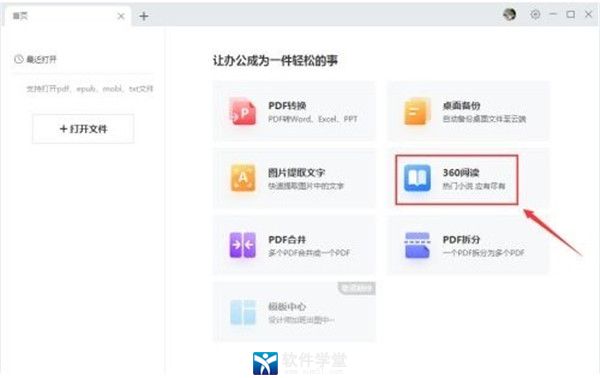Viewport: 600px width, 378px height.
Task: Launch the 图片提取文字 OCR icon
Action: click(243, 178)
